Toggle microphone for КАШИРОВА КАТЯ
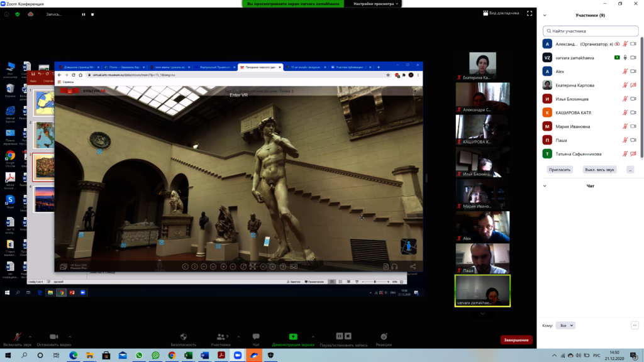 pyautogui.click(x=625, y=112)
